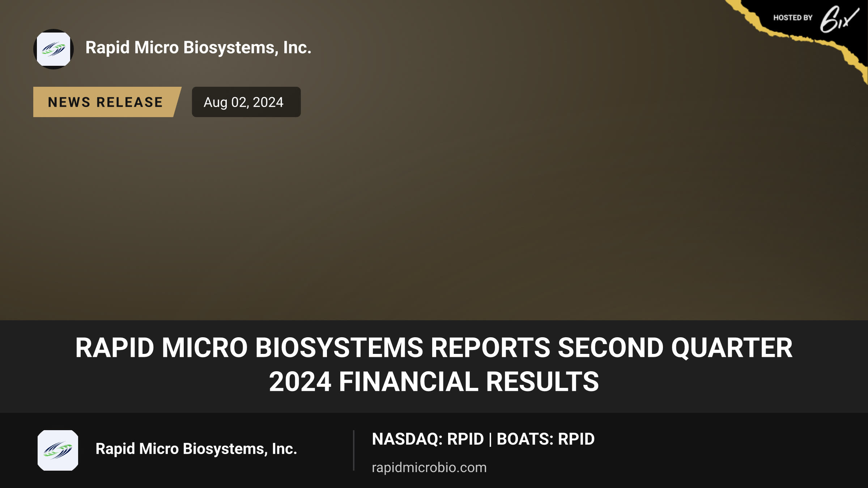Click the top Rapid Micro Biosystems, Inc. title
The image size is (868, 488).
click(x=198, y=48)
